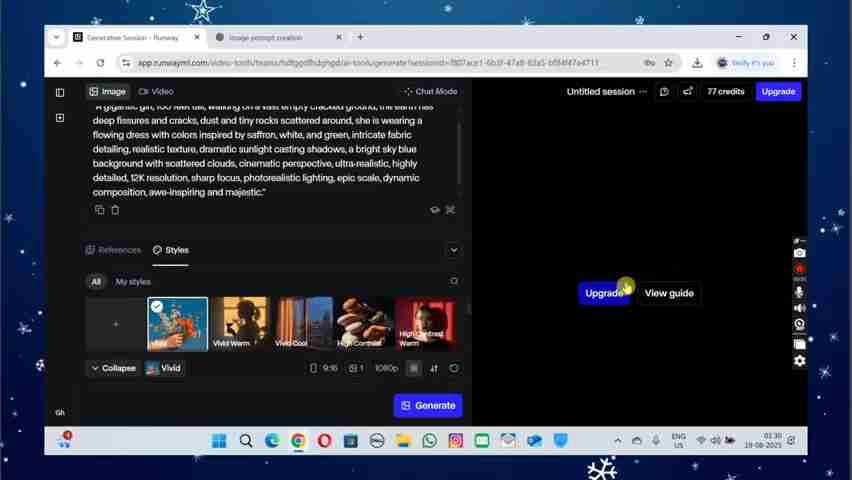
Task: Change the 1080p resolution setting
Action: [x=386, y=368]
